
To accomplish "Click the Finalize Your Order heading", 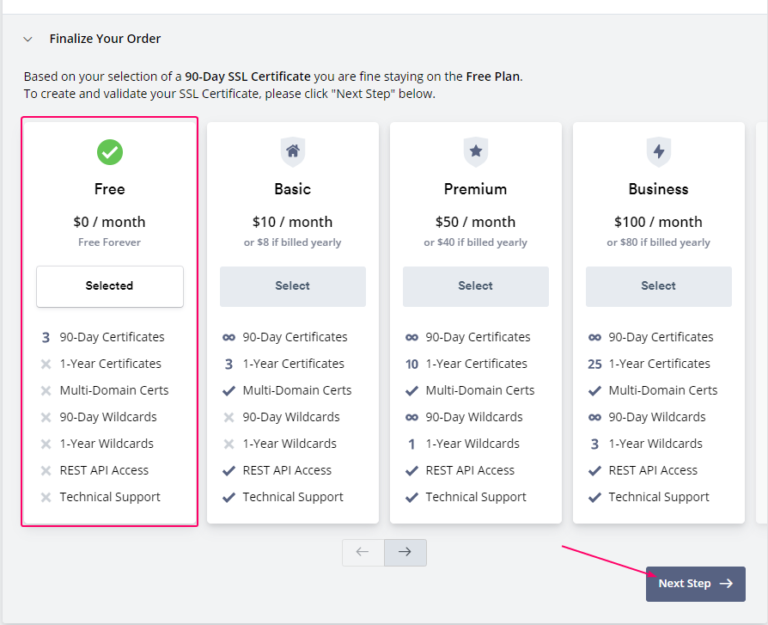I will coord(105,39).
